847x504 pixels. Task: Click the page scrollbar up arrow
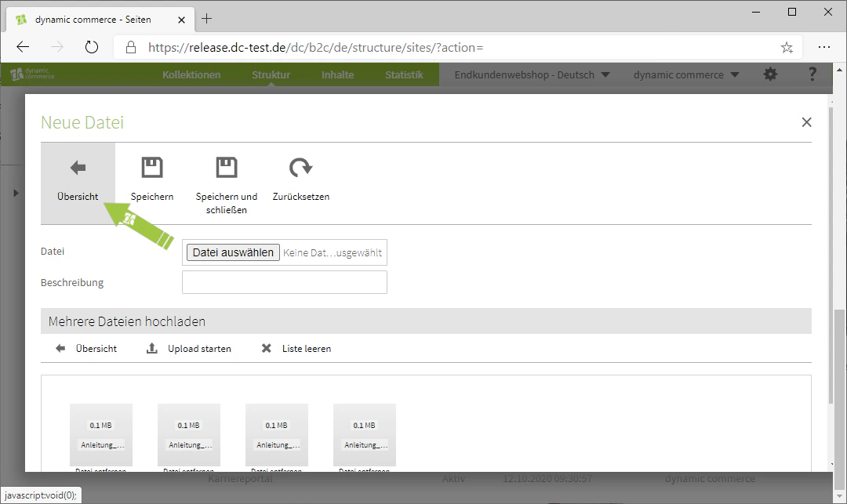(x=839, y=70)
